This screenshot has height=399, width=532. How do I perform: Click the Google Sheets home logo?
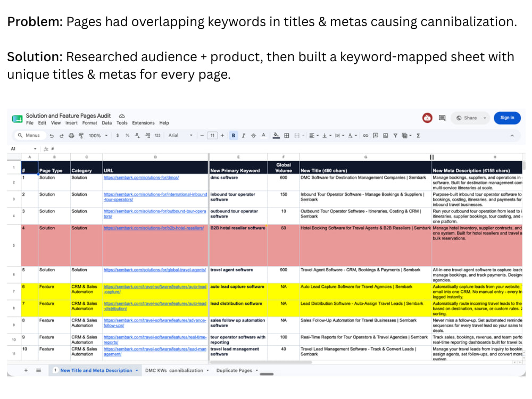click(17, 119)
